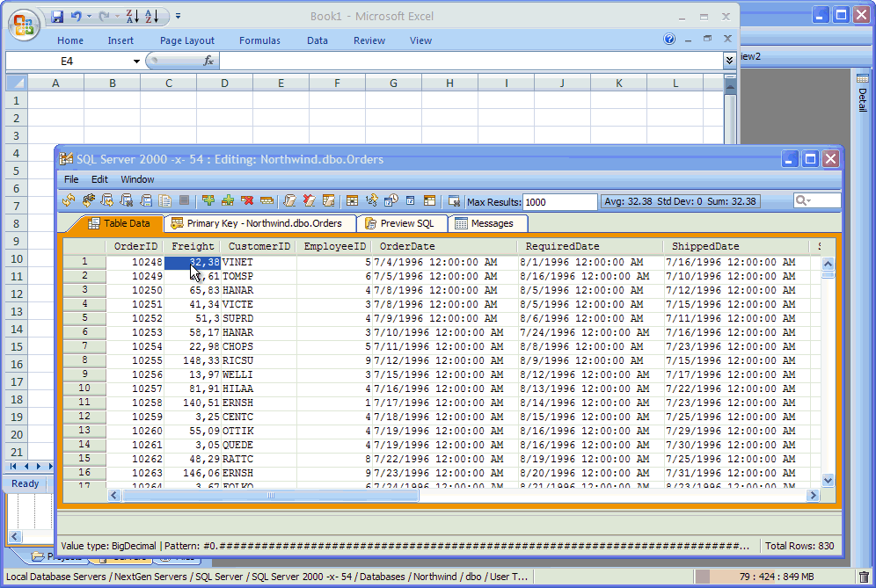Click the yellow highlighted row icon

tap(267, 200)
